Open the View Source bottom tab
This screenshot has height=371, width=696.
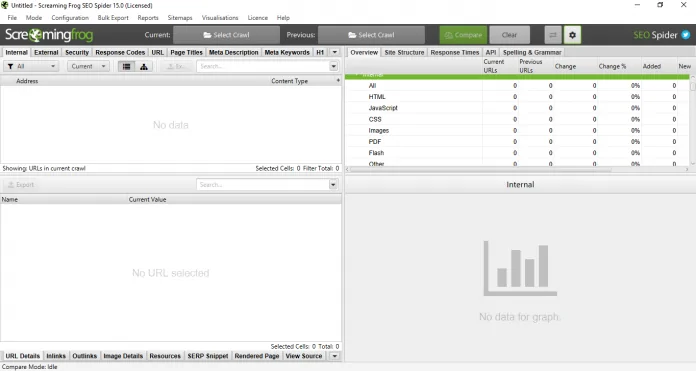point(304,356)
